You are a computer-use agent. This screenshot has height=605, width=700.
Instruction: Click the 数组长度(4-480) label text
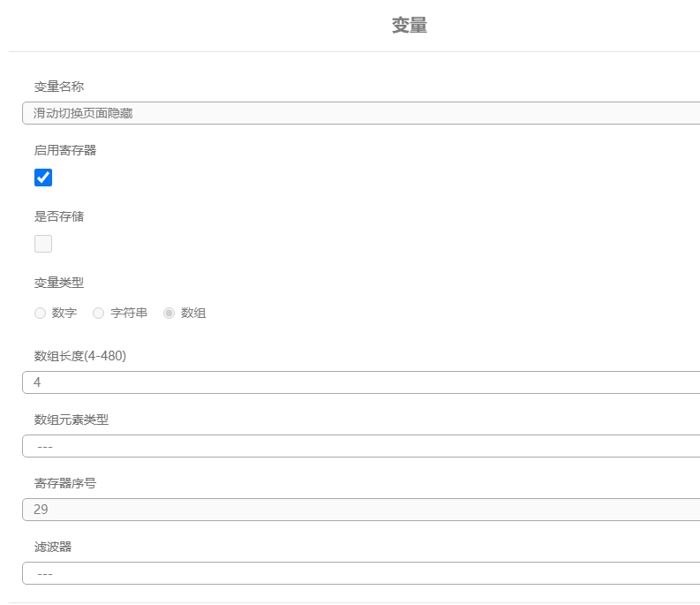79,356
